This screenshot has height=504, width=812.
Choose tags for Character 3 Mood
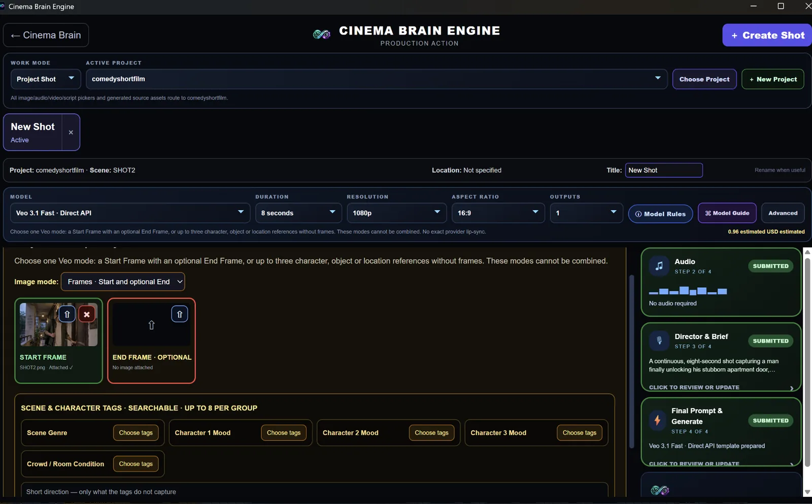pyautogui.click(x=580, y=433)
